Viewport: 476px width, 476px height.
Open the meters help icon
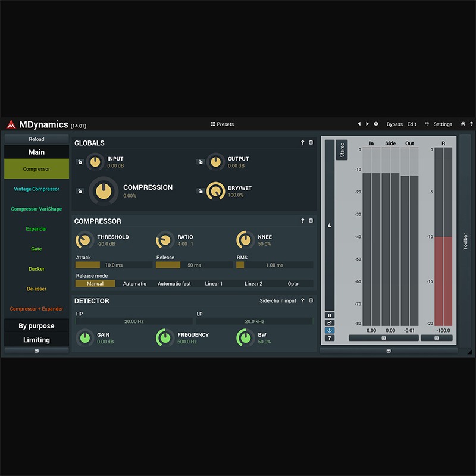tap(330, 338)
